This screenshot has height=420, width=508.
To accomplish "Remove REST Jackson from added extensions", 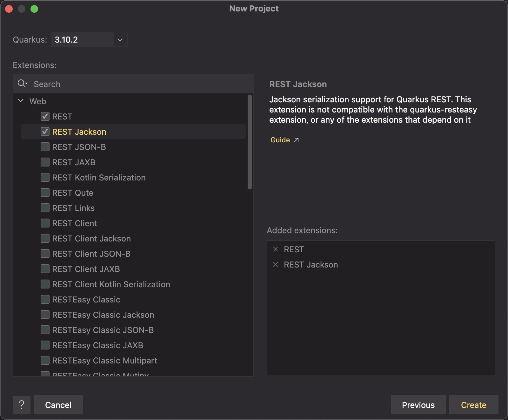I will (x=276, y=265).
